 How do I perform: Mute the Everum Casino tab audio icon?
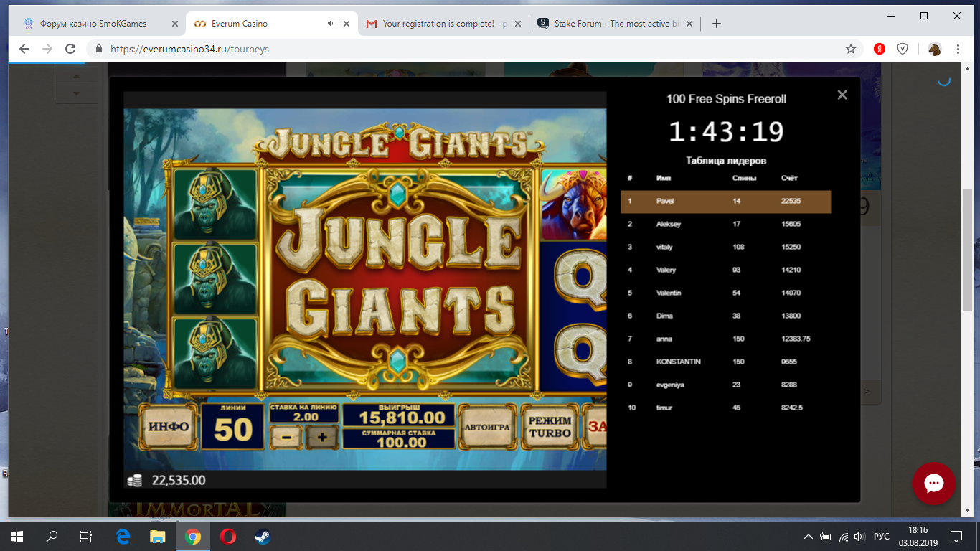(x=331, y=24)
